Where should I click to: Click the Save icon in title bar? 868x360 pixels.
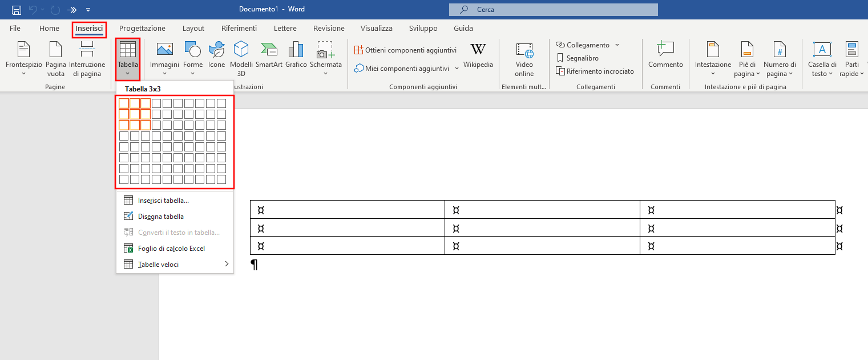tap(17, 10)
